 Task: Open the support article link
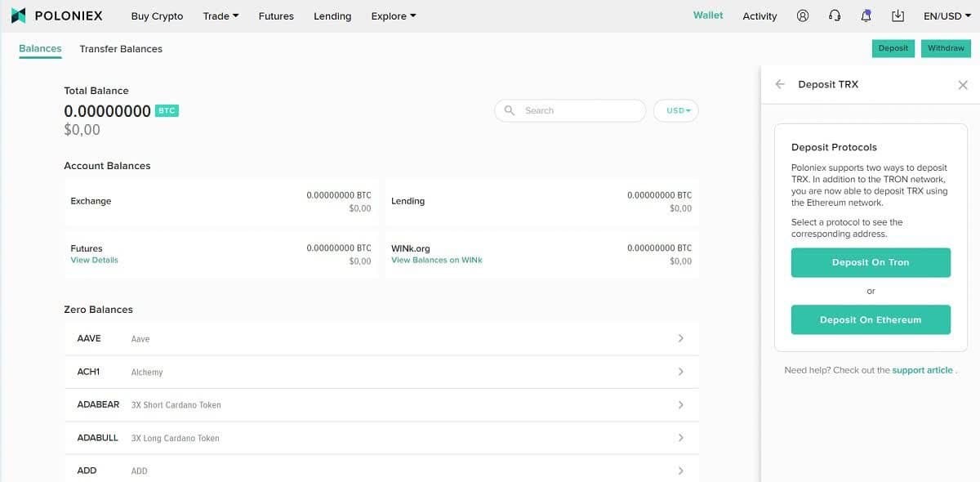922,370
